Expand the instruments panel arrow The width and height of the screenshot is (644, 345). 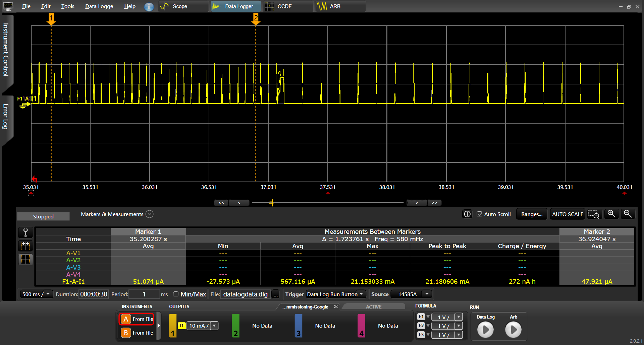point(159,326)
